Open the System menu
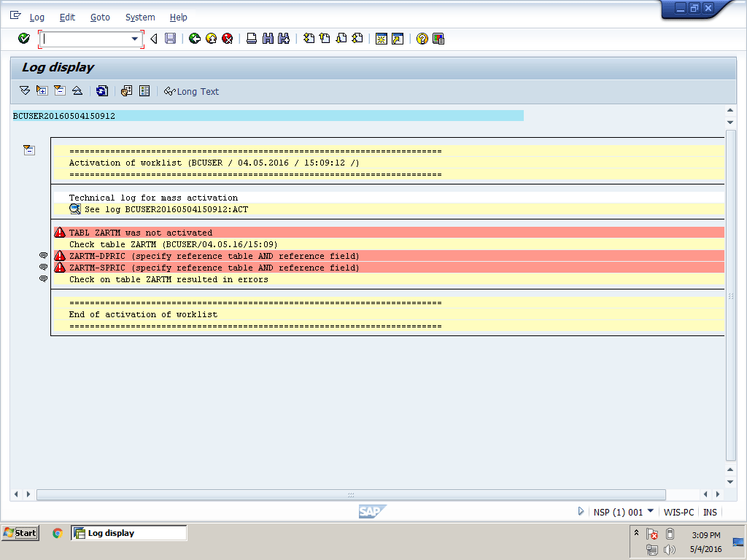The image size is (747, 560). tap(139, 17)
